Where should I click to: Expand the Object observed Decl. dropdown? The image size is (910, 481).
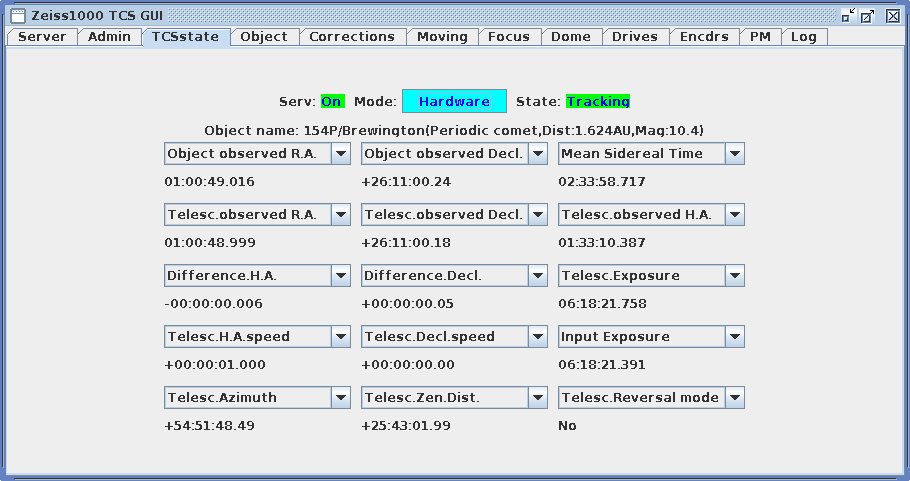[454, 154]
